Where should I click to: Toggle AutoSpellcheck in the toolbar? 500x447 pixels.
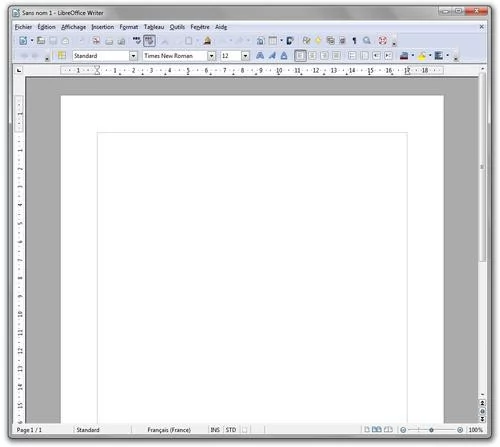149,41
